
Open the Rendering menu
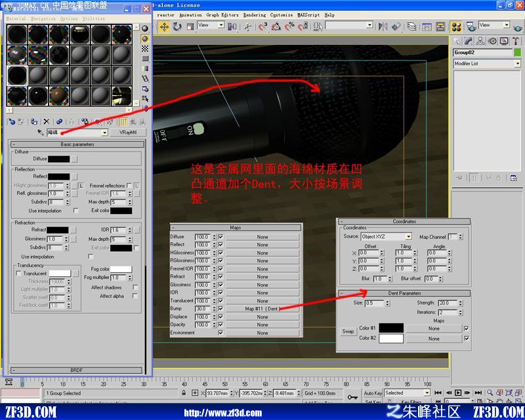pyautogui.click(x=255, y=14)
